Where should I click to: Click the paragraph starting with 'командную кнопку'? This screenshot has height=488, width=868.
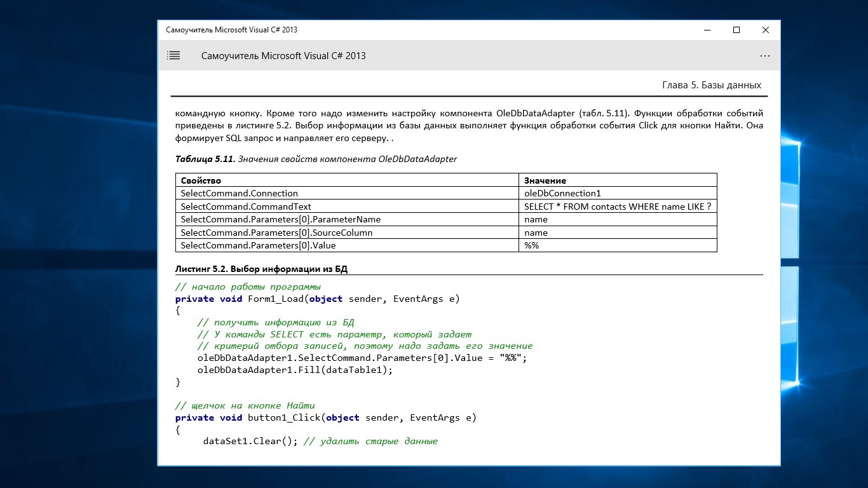click(x=469, y=126)
